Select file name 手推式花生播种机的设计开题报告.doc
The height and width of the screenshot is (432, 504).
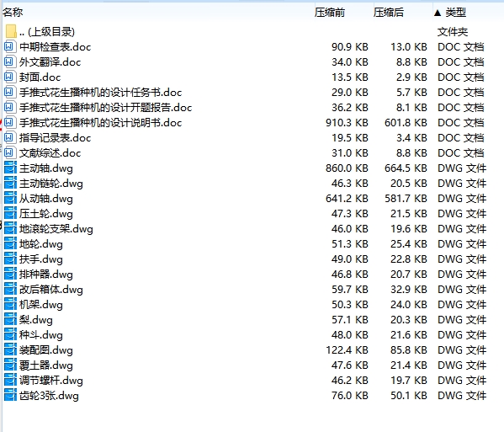pyautogui.click(x=105, y=108)
